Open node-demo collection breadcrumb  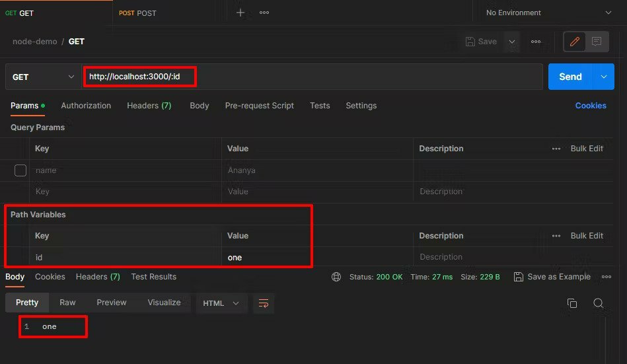35,42
